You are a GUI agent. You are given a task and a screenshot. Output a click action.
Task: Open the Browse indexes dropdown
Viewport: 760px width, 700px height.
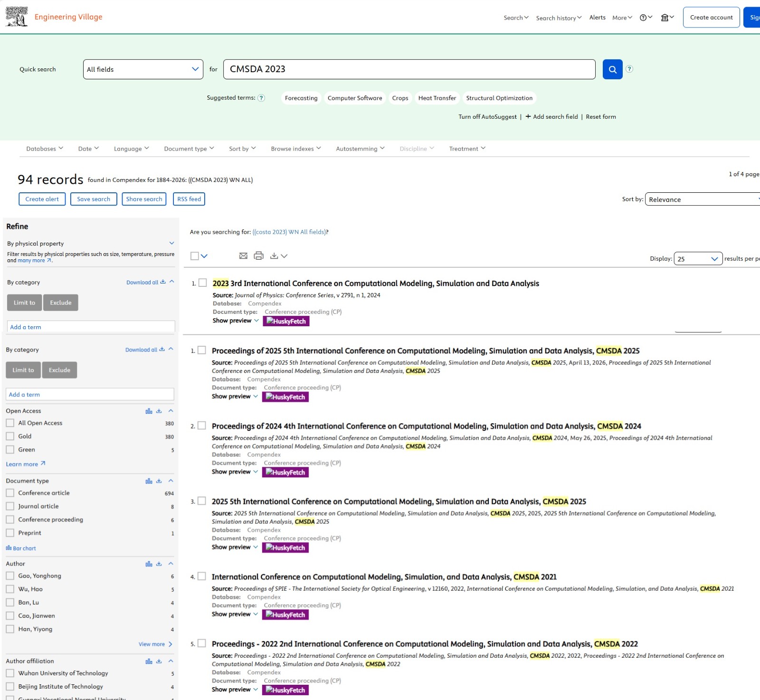296,149
